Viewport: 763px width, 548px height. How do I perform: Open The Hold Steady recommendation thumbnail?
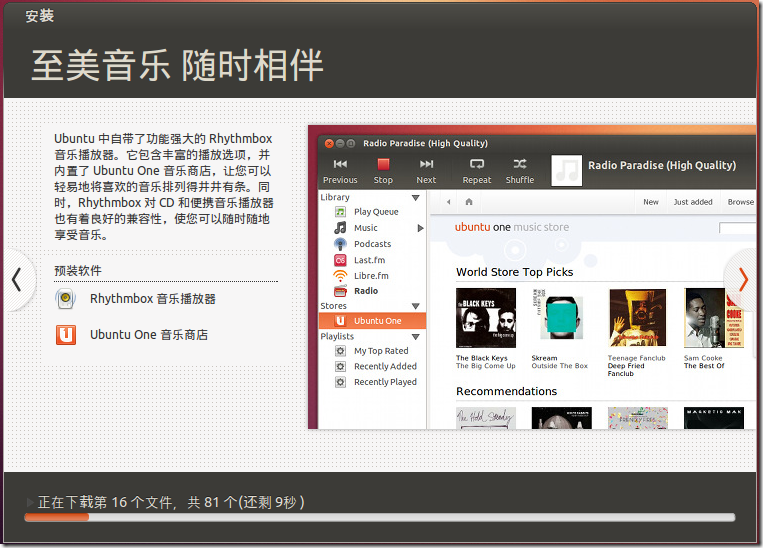tap(486, 418)
